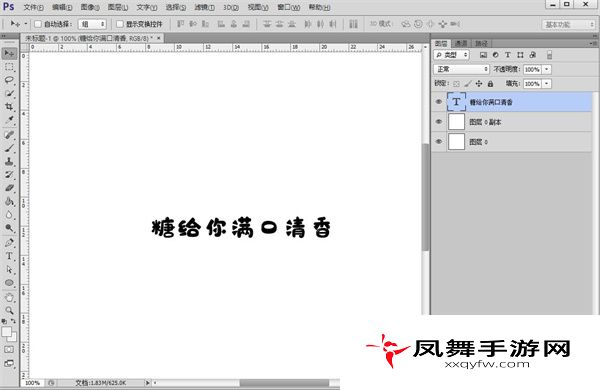600x390 pixels.
Task: Open the 滤镜 menu
Action: (x=204, y=7)
